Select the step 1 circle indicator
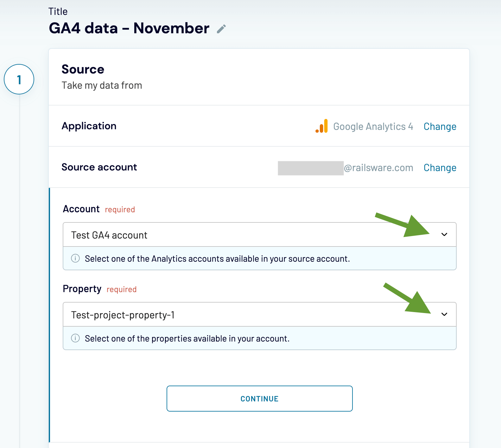Screen dimensions: 501x448 coord(19,79)
